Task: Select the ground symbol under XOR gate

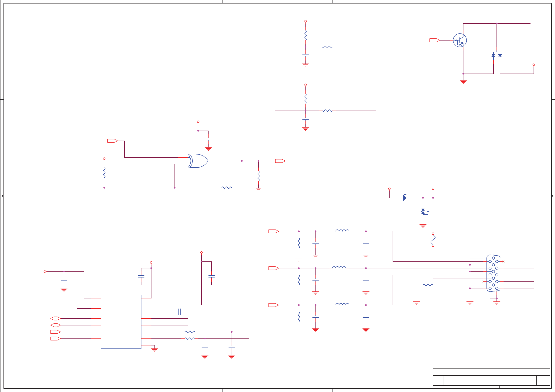Action: (198, 182)
